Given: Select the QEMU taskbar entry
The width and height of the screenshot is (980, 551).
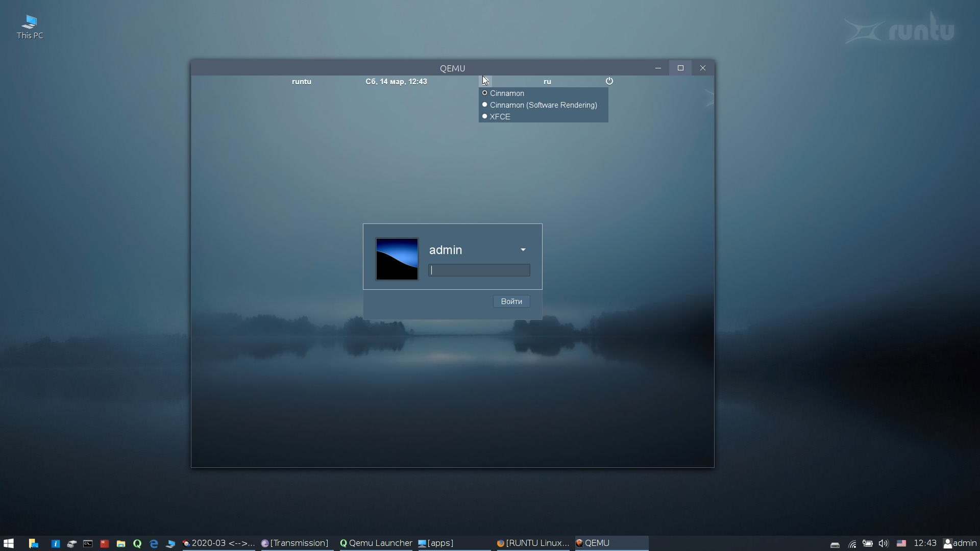Looking at the screenshot, I should [x=611, y=543].
